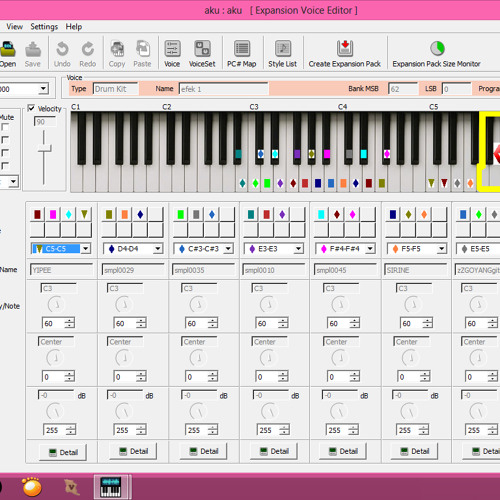This screenshot has width=500, height=500.
Task: Click the Redo arrow icon
Action: (x=88, y=49)
